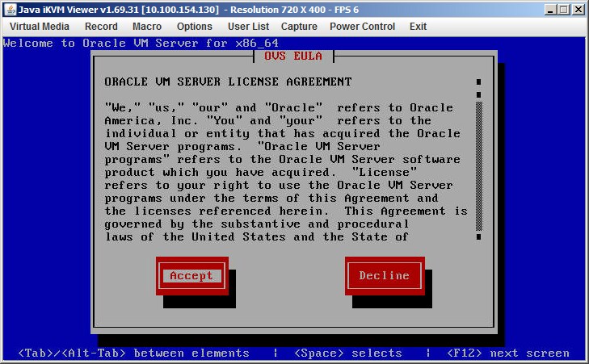Open the Virtual Media menu

click(40, 27)
